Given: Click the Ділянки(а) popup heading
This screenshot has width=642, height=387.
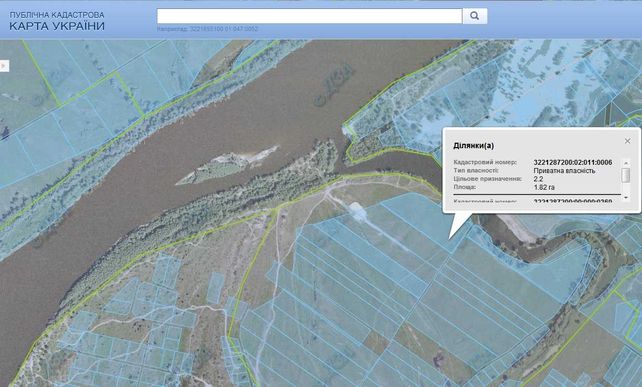Looking at the screenshot, I should tap(474, 145).
